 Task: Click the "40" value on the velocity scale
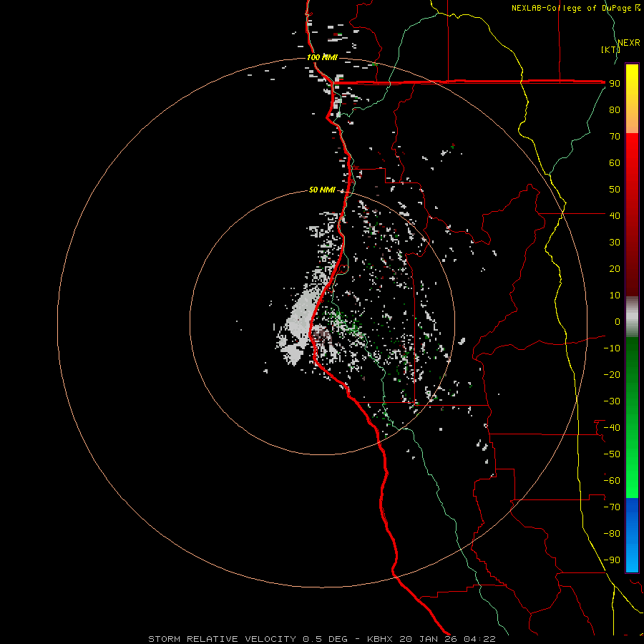pos(615,216)
